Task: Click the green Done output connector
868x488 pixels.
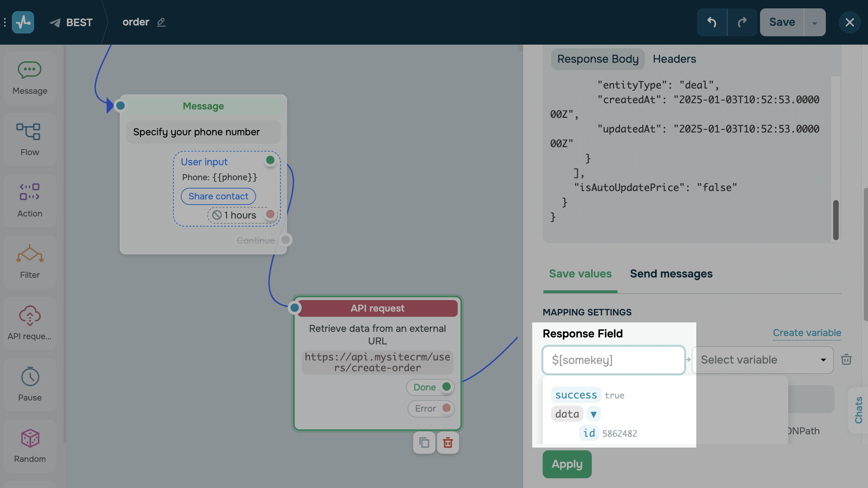Action: [x=446, y=387]
